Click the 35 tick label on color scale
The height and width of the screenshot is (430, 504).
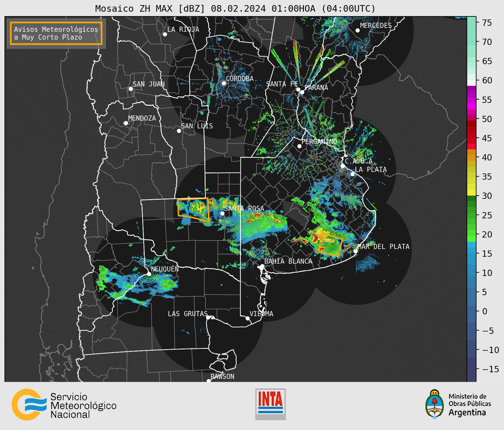(487, 176)
